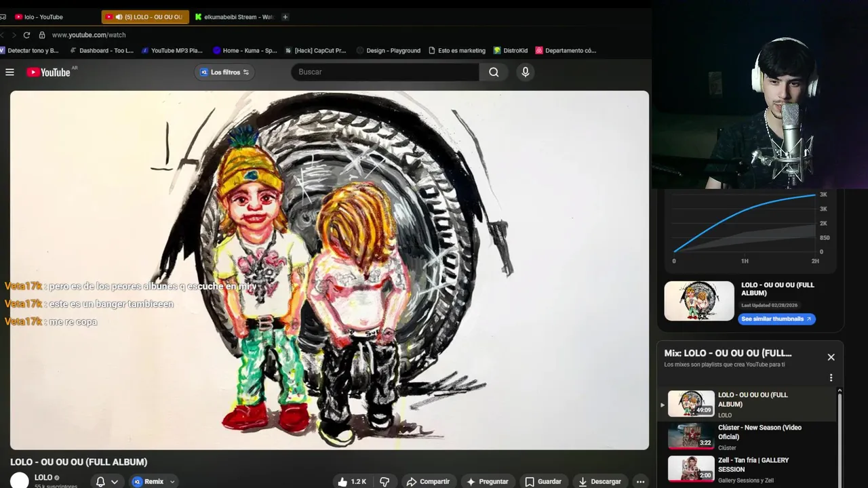Switch to the 'lolo - YouTube' tab

click(x=43, y=17)
